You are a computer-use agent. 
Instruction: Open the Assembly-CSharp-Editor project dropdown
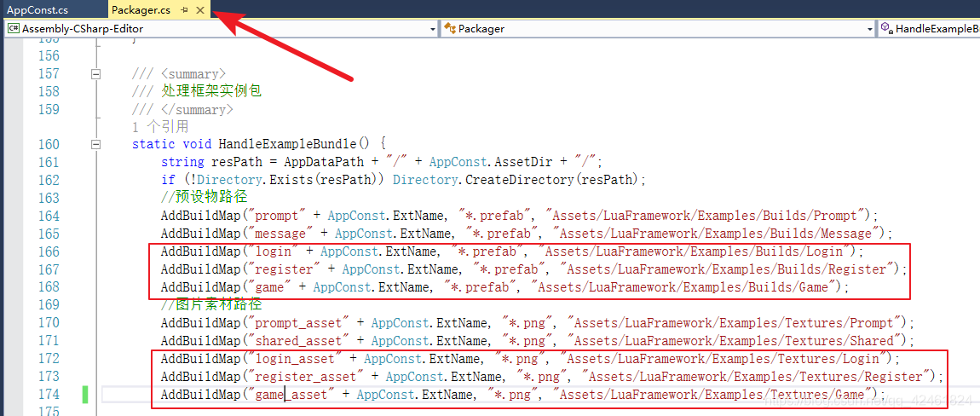434,29
